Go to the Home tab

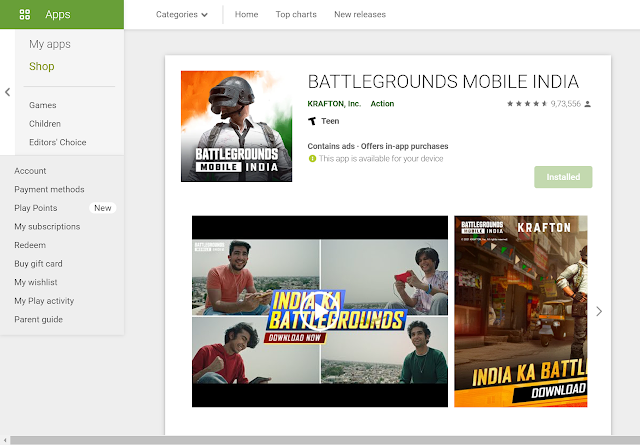click(x=246, y=14)
